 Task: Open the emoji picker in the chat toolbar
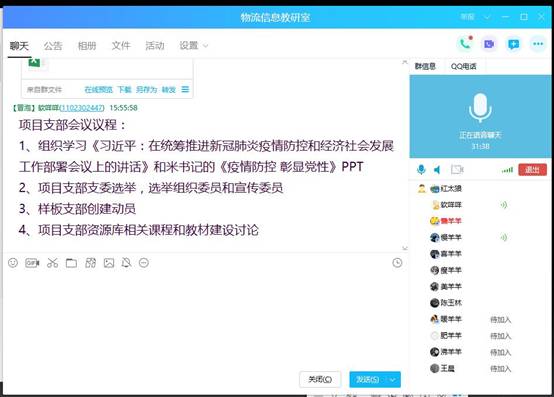[13, 263]
